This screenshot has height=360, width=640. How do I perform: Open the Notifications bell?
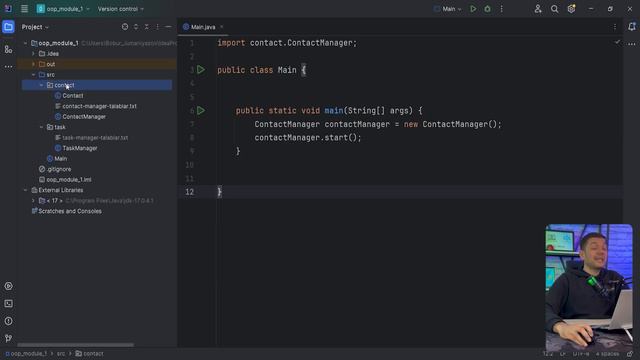pyautogui.click(x=632, y=27)
